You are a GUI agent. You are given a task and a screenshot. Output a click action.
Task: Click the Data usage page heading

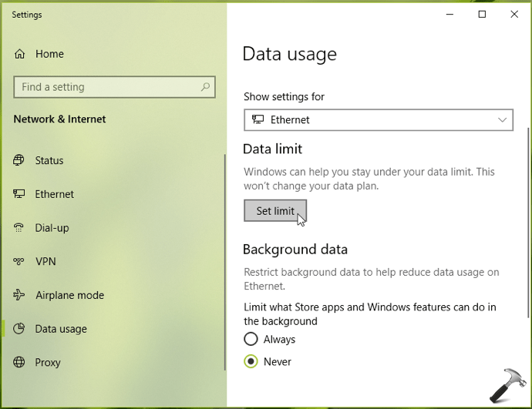pos(289,54)
